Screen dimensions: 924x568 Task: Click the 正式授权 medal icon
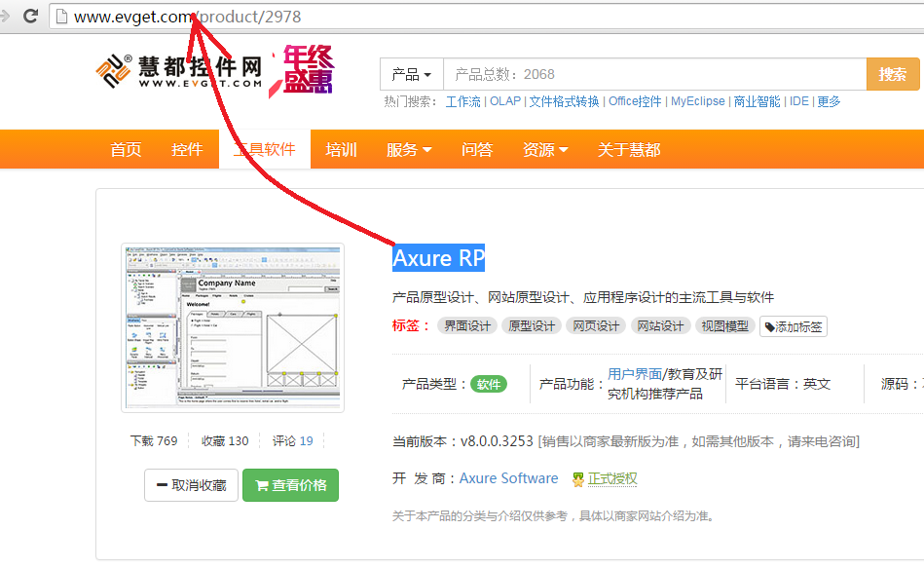(x=578, y=479)
